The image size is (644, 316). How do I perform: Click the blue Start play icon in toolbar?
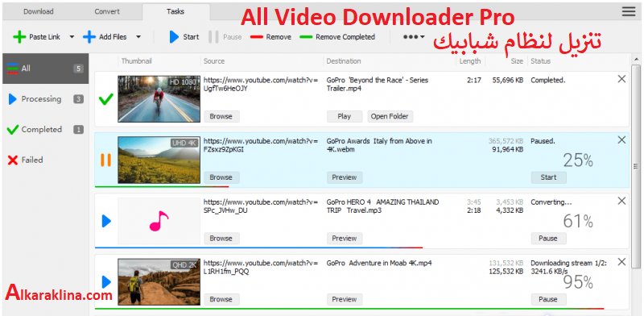pyautogui.click(x=174, y=37)
